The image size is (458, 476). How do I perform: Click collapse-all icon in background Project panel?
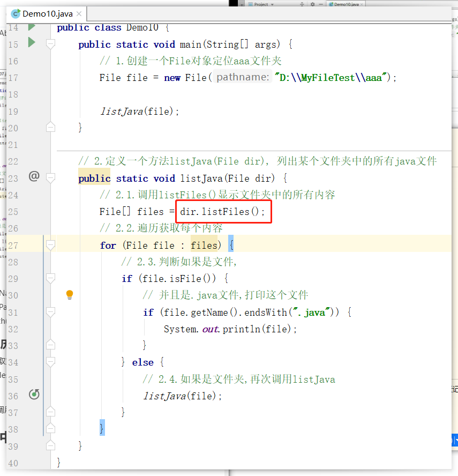pyautogui.click(x=302, y=4)
